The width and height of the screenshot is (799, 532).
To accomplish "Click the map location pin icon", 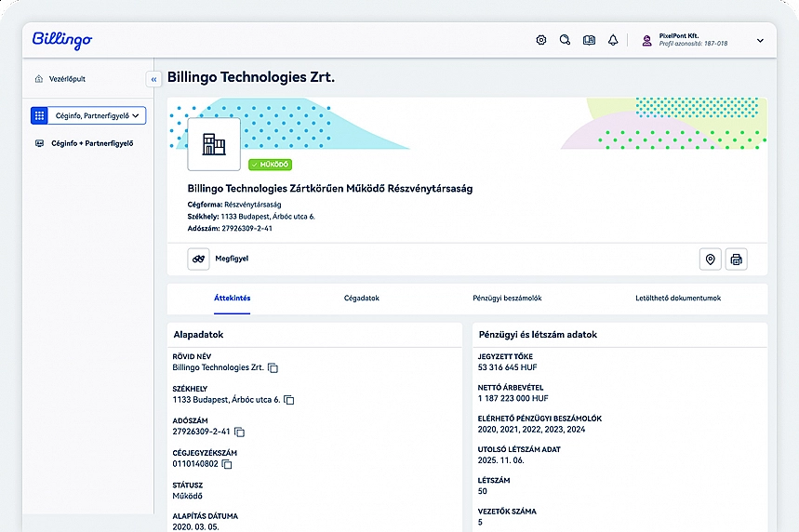I will click(711, 259).
